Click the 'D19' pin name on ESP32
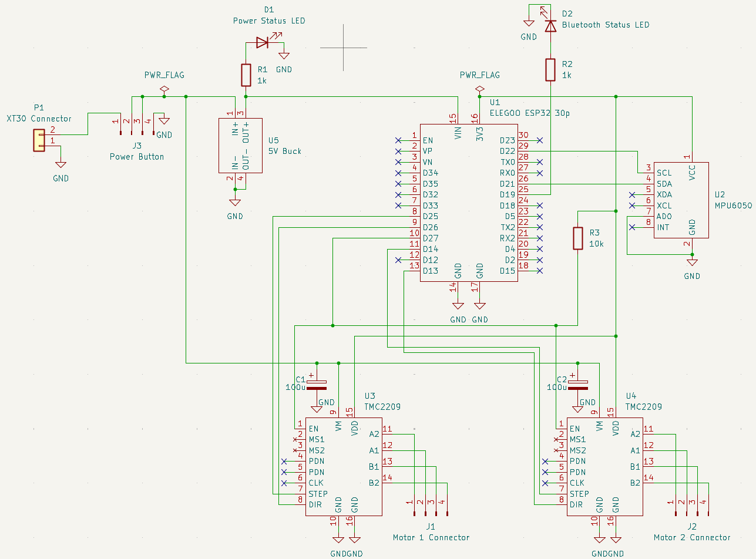The image size is (756, 559). (x=508, y=195)
